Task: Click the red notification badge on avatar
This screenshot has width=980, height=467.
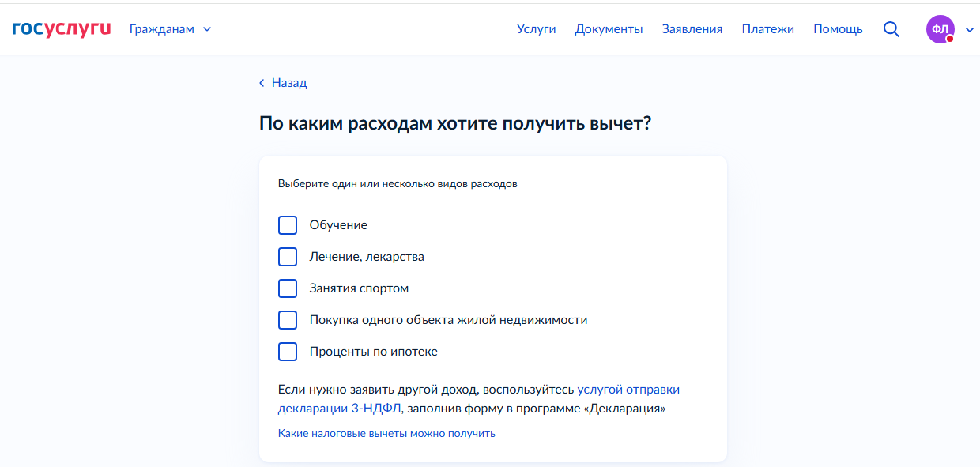Action: [x=950, y=39]
